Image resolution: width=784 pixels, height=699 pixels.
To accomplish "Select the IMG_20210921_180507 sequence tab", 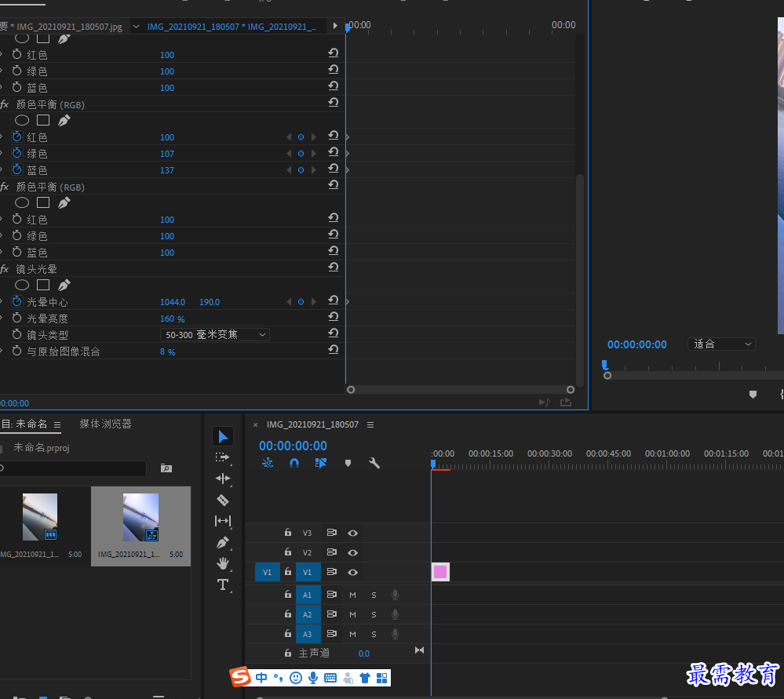I will click(x=312, y=424).
